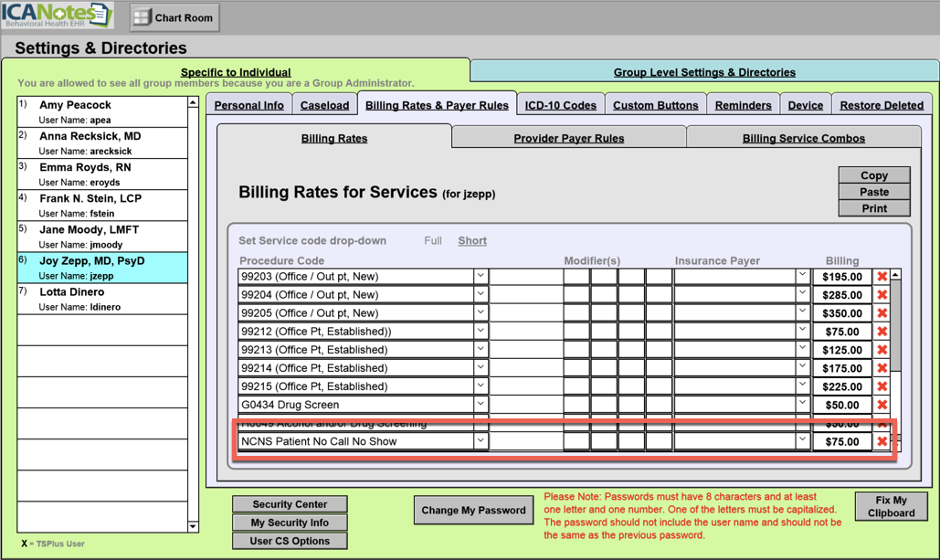Click the ICANotes logo
The image size is (940, 560).
[x=57, y=16]
